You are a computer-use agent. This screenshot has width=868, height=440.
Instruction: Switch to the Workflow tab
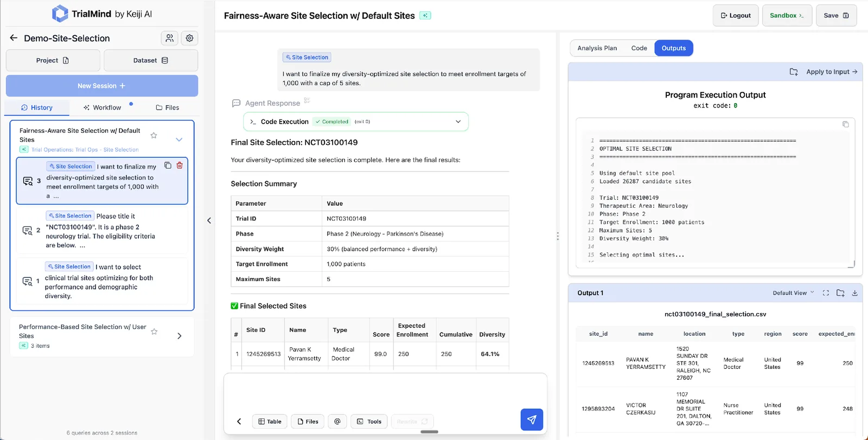[x=102, y=107]
